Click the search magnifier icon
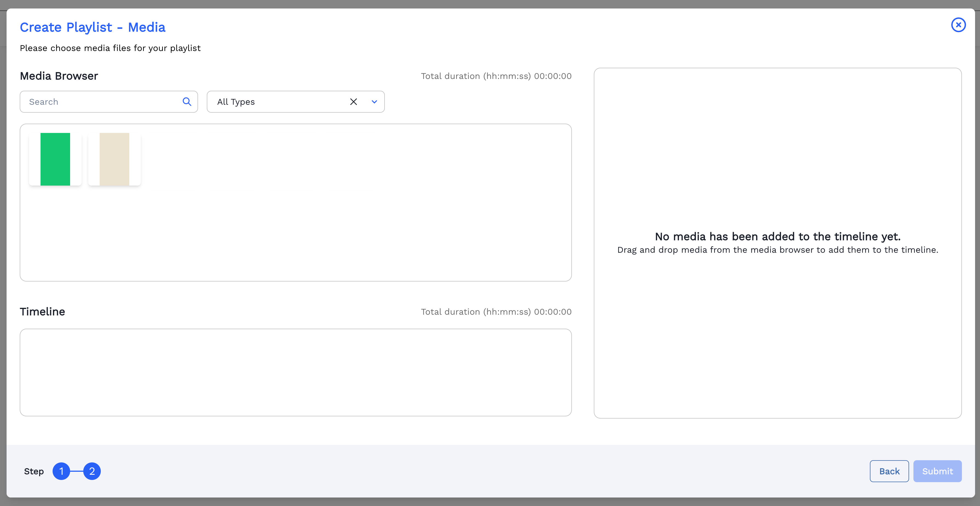The height and width of the screenshot is (506, 980). click(x=187, y=102)
